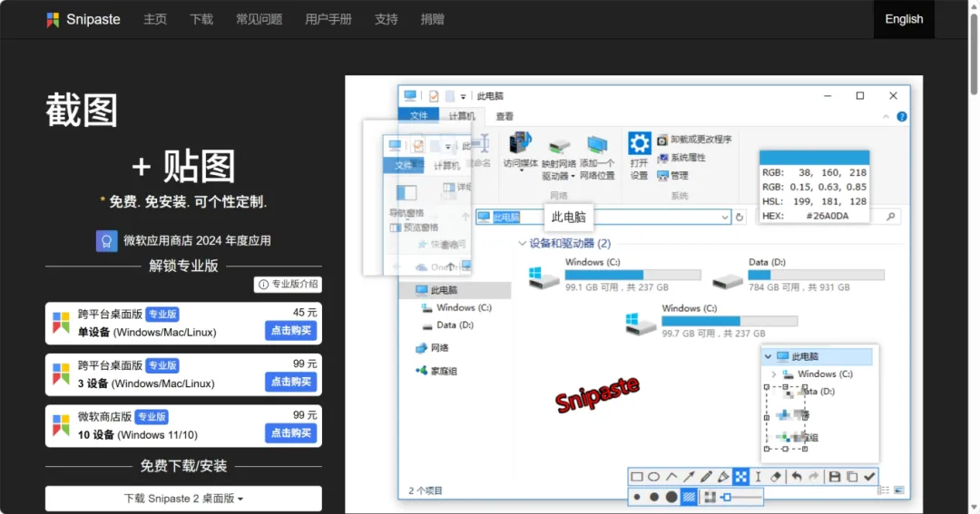Image resolution: width=980 pixels, height=514 pixels.
Task: Select the Pencil tool in the demo toolbar
Action: (706, 477)
